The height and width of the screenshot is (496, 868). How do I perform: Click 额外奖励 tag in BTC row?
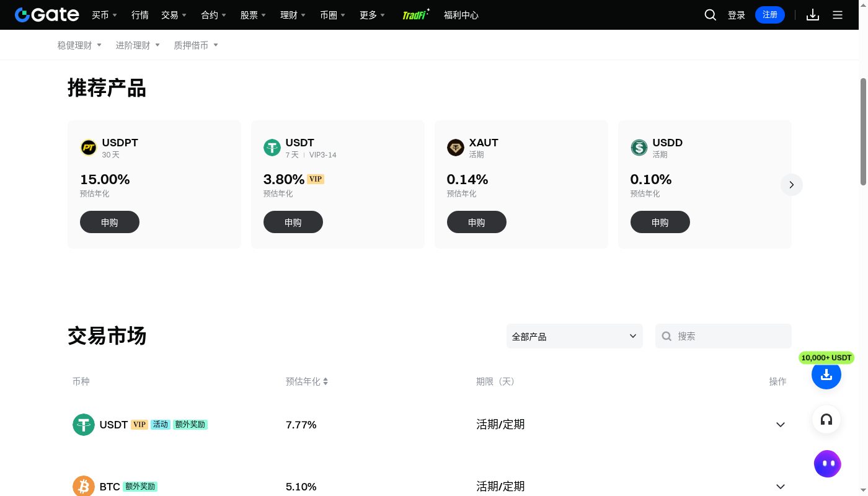[x=140, y=487]
